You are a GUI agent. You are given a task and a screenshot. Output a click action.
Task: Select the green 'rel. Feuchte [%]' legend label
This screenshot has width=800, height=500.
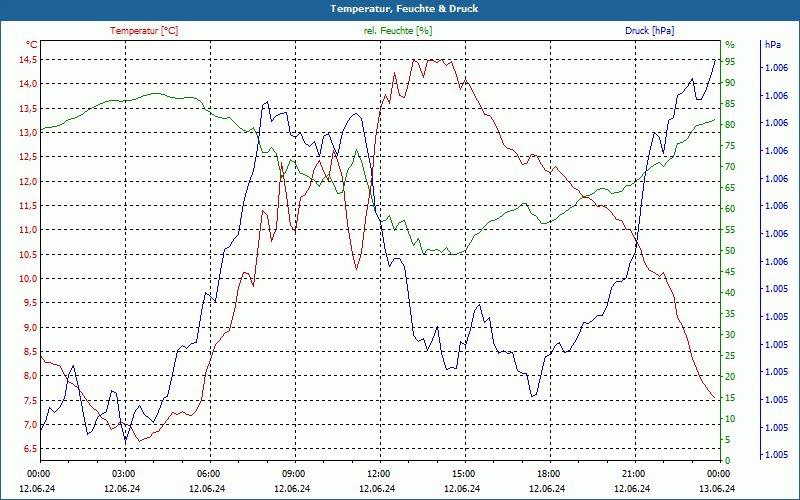pos(398,31)
